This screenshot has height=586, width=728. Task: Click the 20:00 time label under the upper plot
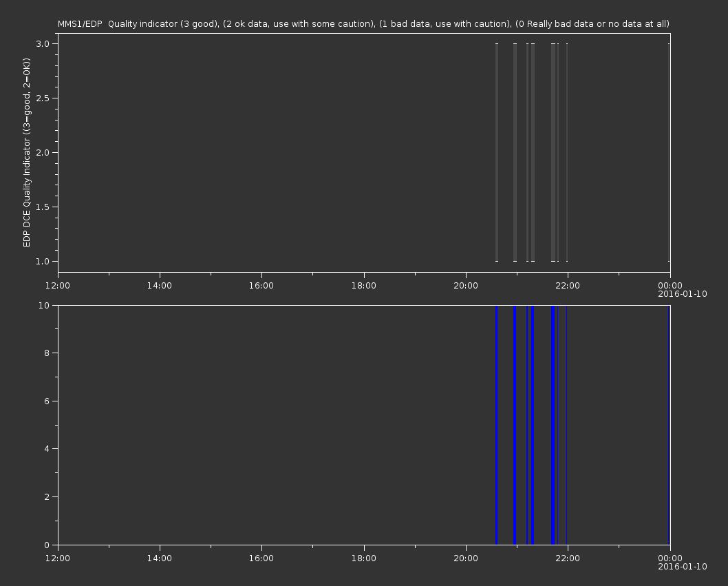tap(466, 285)
